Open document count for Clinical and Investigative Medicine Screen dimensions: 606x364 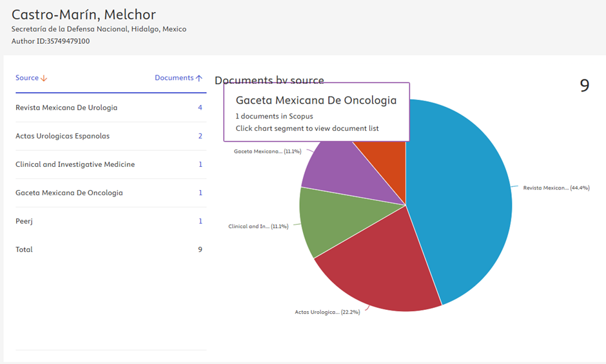click(200, 164)
